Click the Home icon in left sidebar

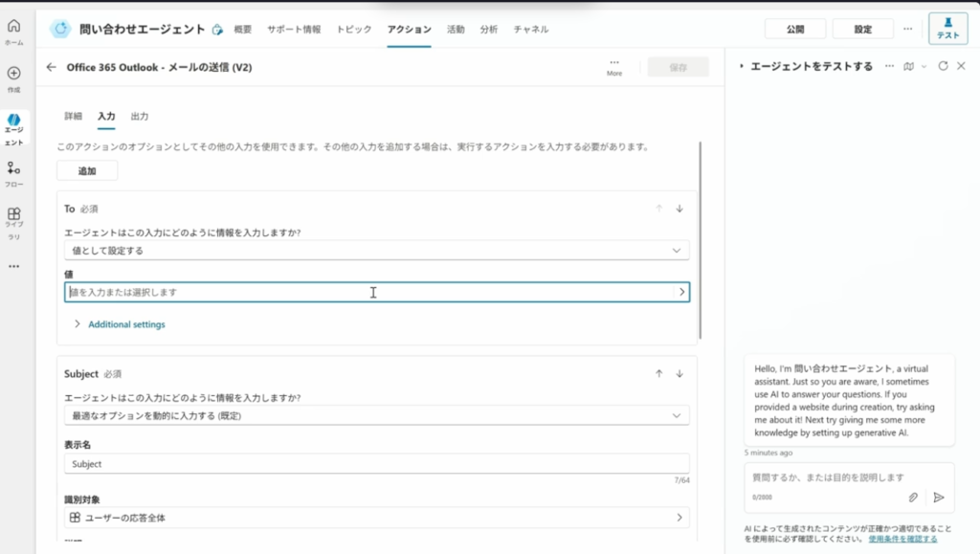[x=13, y=29]
